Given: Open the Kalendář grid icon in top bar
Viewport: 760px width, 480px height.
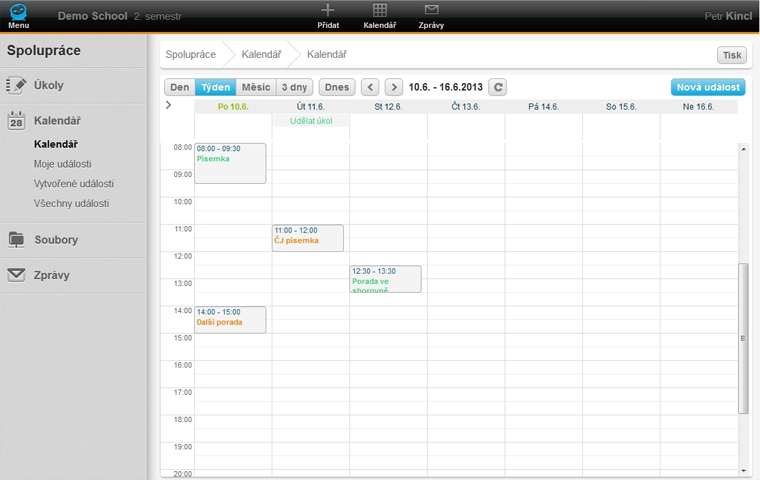Looking at the screenshot, I should click(380, 10).
